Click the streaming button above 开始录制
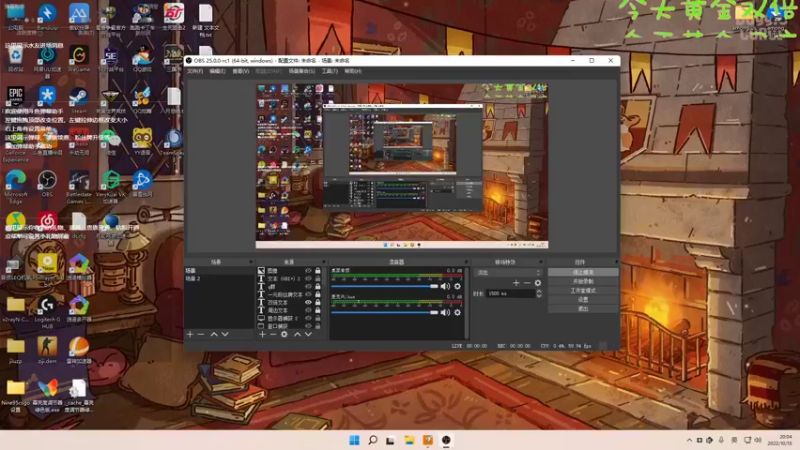Viewport: 800px width, 450px height. pyautogui.click(x=583, y=272)
